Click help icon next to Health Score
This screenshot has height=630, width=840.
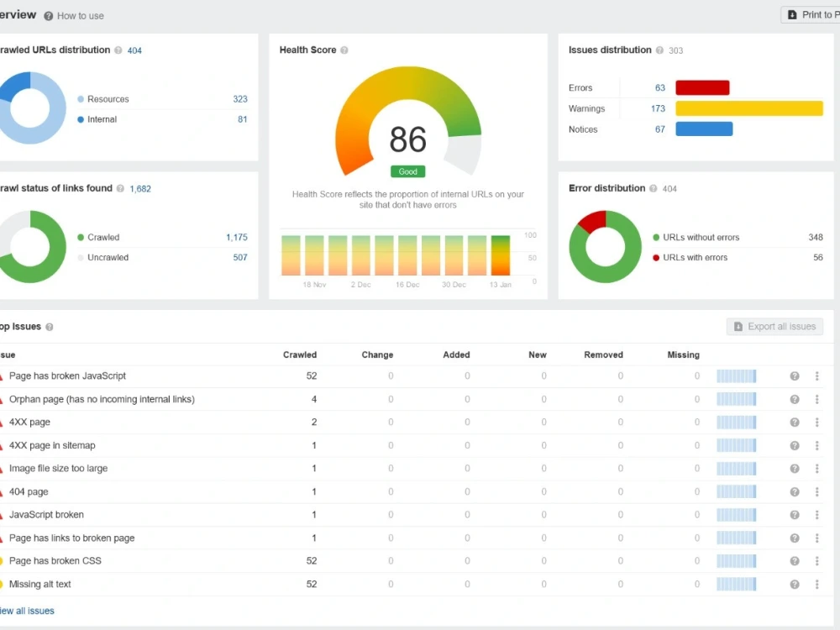[344, 50]
